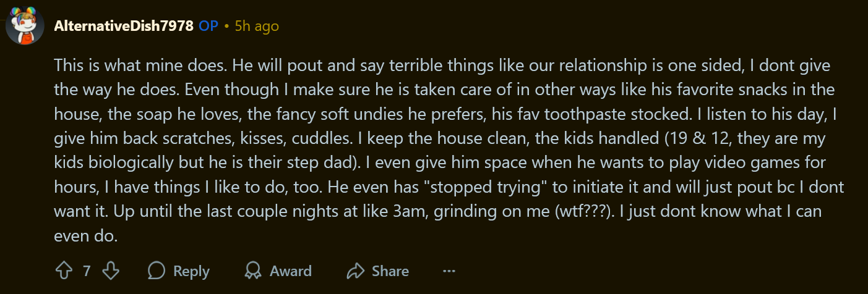This screenshot has width=868, height=294.
Task: Click the Reply text label
Action: (191, 271)
